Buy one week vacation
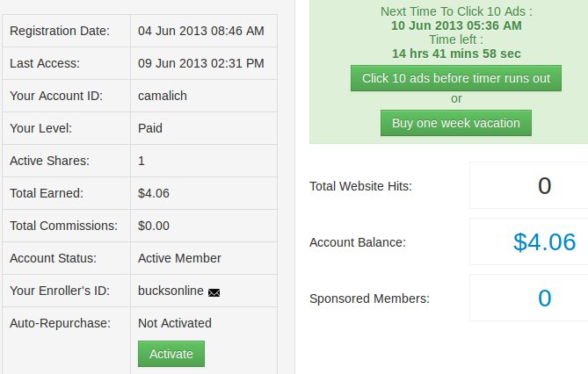This screenshot has height=374, width=588. [x=455, y=123]
